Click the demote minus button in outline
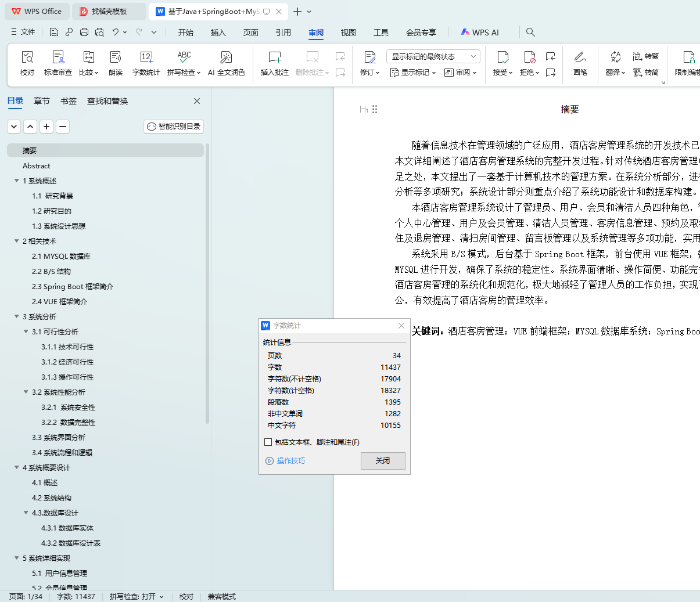This screenshot has width=700, height=602. 63,127
